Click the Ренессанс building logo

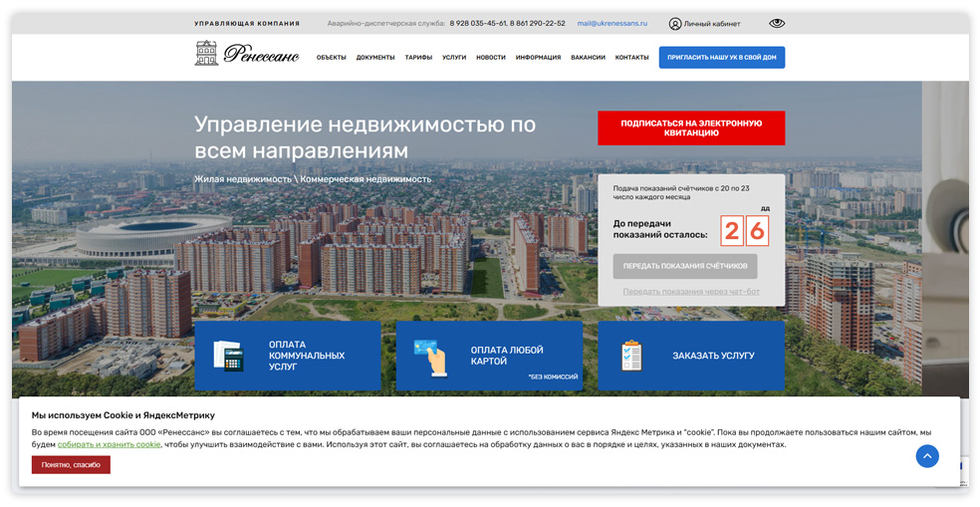(x=206, y=54)
